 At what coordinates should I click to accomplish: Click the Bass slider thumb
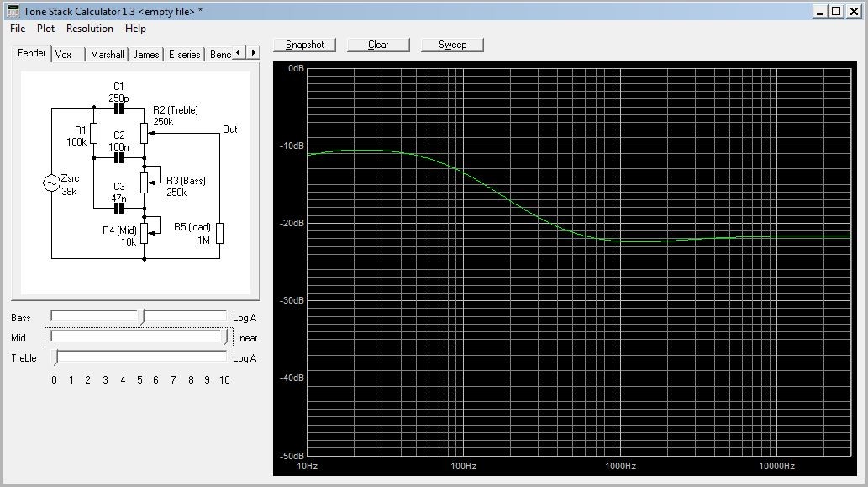pos(143,317)
